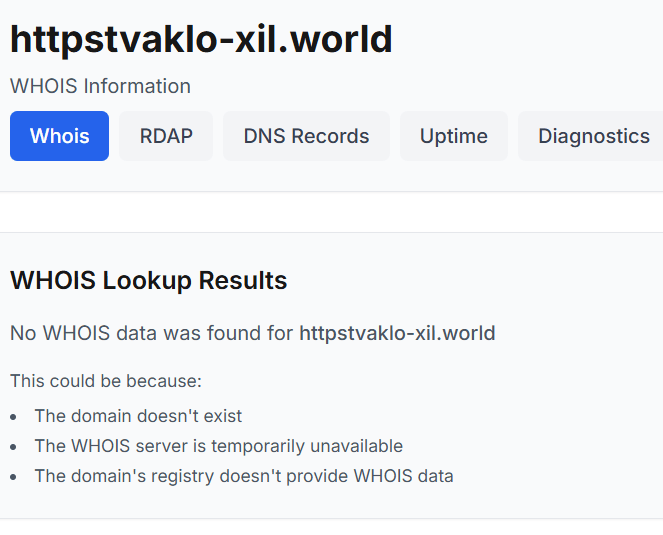Click the bullet before 'The domain's registry' line
Screen dimensions: 663x535
tap(15, 477)
